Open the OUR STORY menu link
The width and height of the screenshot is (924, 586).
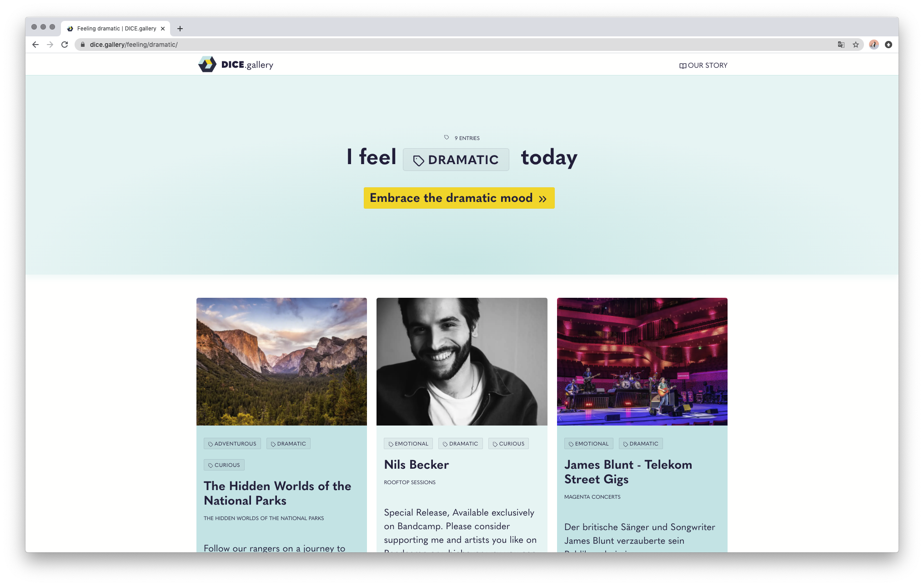pyautogui.click(x=703, y=65)
